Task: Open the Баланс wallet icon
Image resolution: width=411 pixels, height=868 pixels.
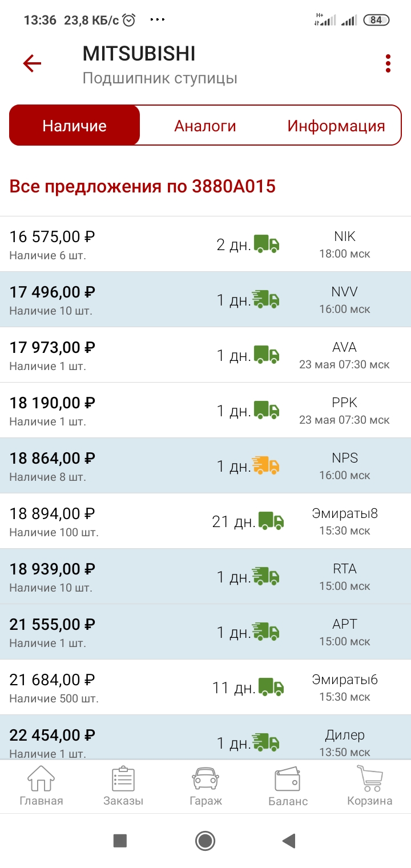Action: [x=288, y=786]
